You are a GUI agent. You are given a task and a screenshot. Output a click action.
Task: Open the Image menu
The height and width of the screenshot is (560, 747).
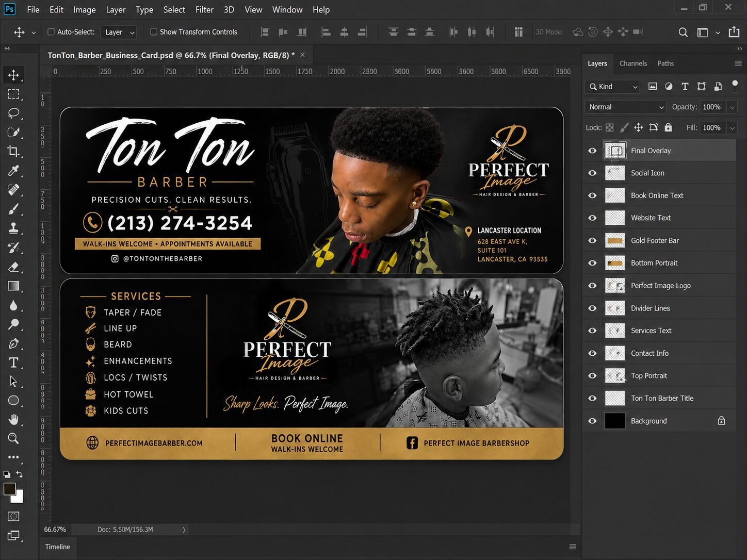84,10
